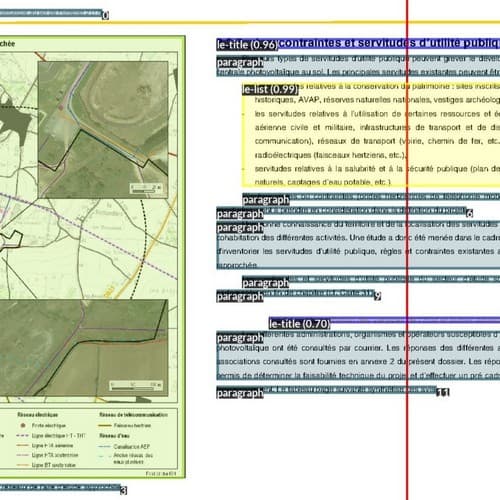
Task: Click the "Faisceau hertzien" legend line
Action: (x=105, y=426)
